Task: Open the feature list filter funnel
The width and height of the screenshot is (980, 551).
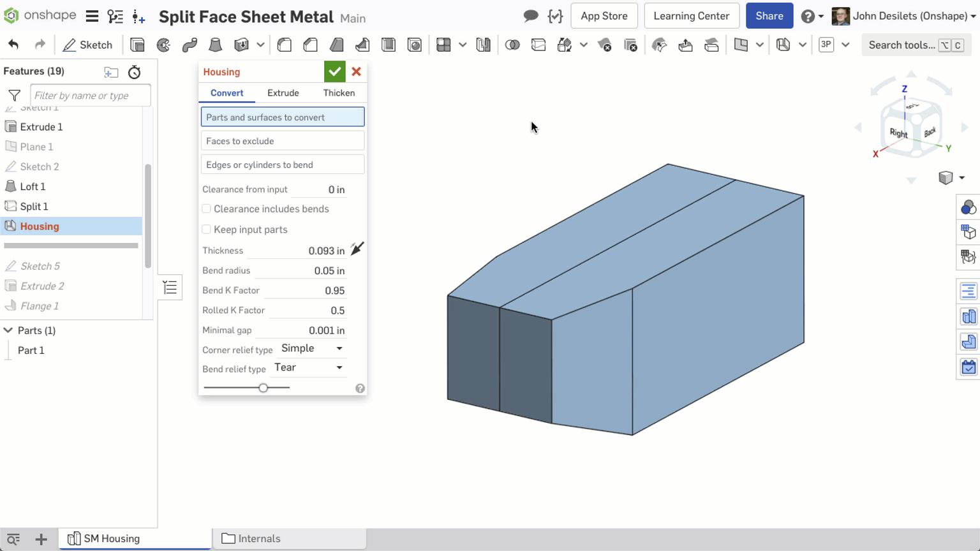Action: [x=13, y=95]
